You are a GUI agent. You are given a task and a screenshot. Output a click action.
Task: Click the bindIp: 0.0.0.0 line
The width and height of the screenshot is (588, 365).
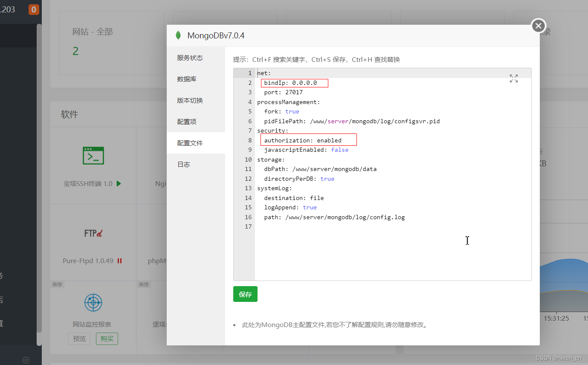point(290,83)
